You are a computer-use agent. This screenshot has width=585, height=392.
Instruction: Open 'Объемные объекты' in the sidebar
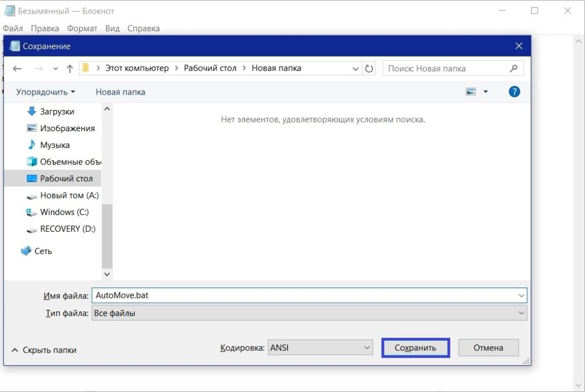(x=70, y=161)
